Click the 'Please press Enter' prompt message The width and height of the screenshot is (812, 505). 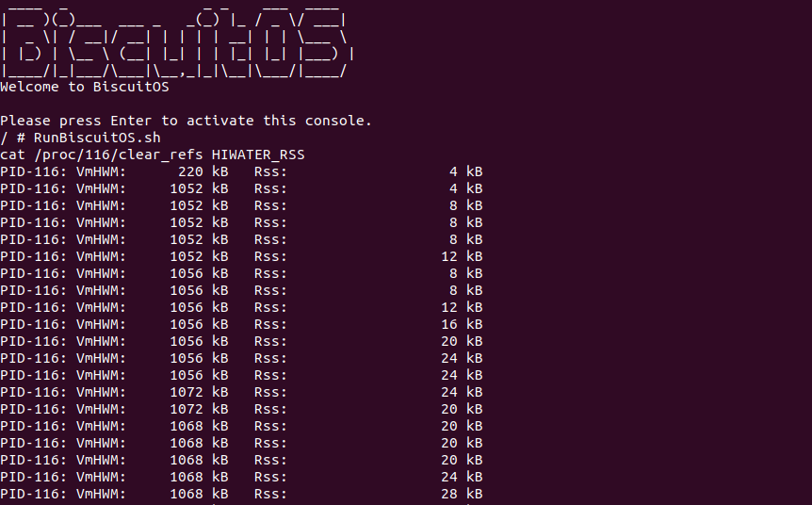tap(186, 121)
